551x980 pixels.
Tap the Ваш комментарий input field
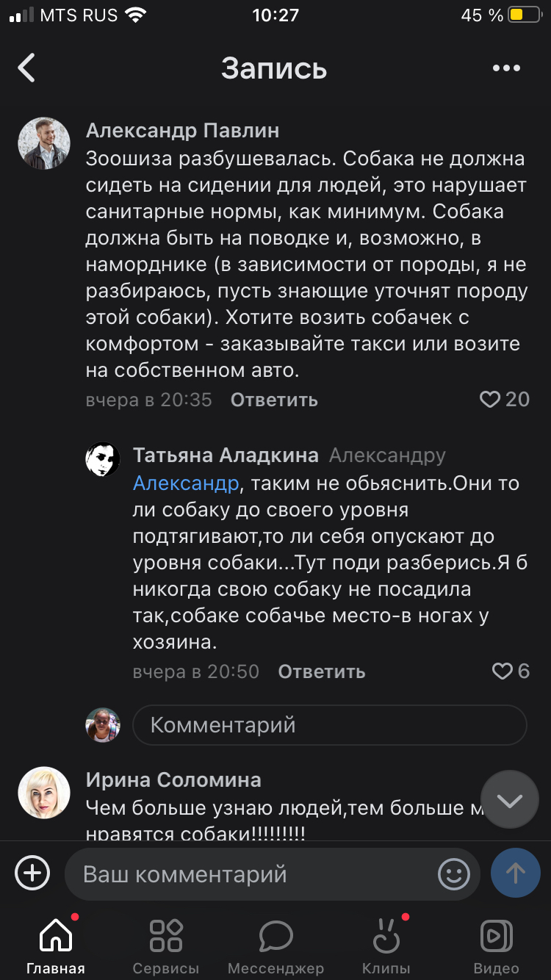pyautogui.click(x=250, y=874)
